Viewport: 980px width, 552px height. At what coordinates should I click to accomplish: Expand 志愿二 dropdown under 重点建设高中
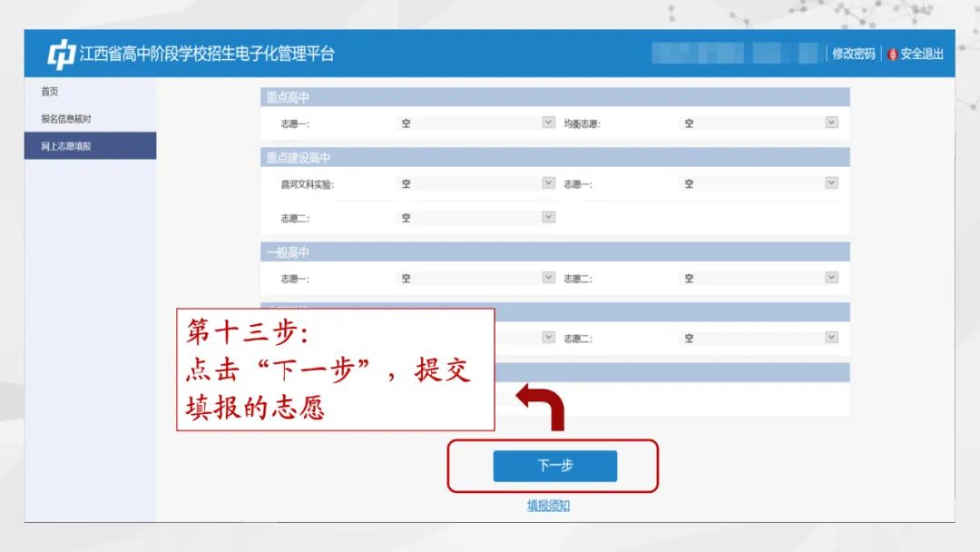click(475, 218)
